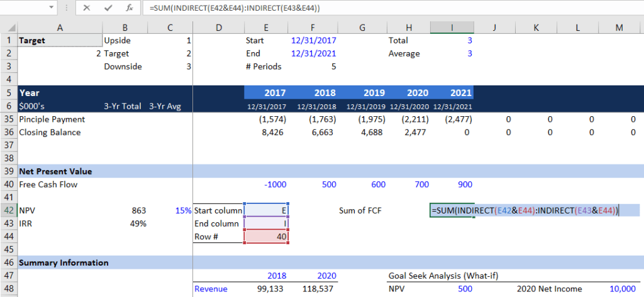Select row 40 header

point(8,185)
